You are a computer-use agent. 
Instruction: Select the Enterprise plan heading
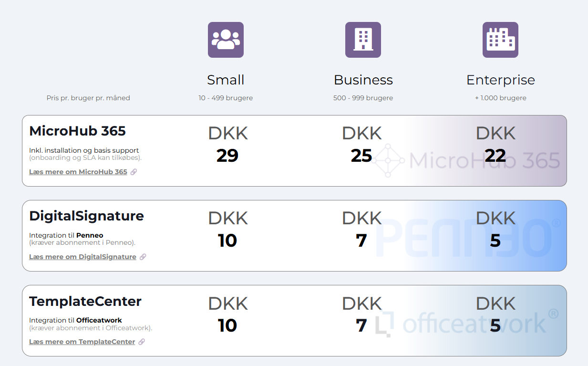(x=500, y=80)
